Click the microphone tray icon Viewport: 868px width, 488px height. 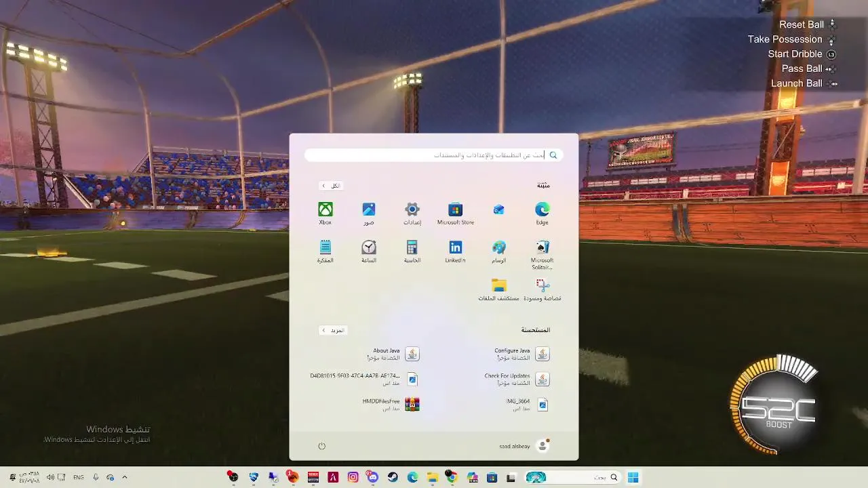click(x=96, y=477)
